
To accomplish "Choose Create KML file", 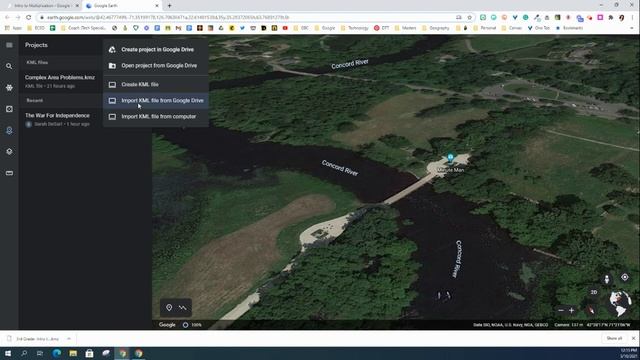I will pyautogui.click(x=156, y=84).
